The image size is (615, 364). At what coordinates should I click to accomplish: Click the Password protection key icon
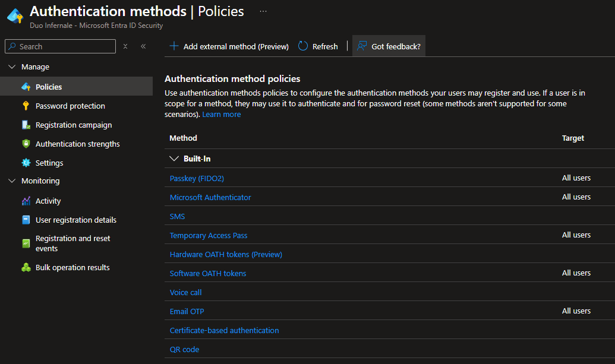pyautogui.click(x=26, y=106)
